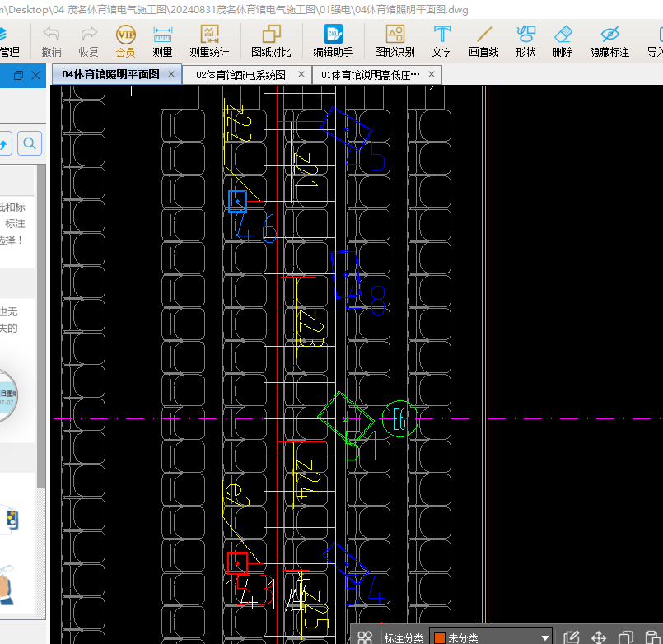Click the traffic-light illustration in the side panel
Viewport: 663px width, 644px height.
12,520
